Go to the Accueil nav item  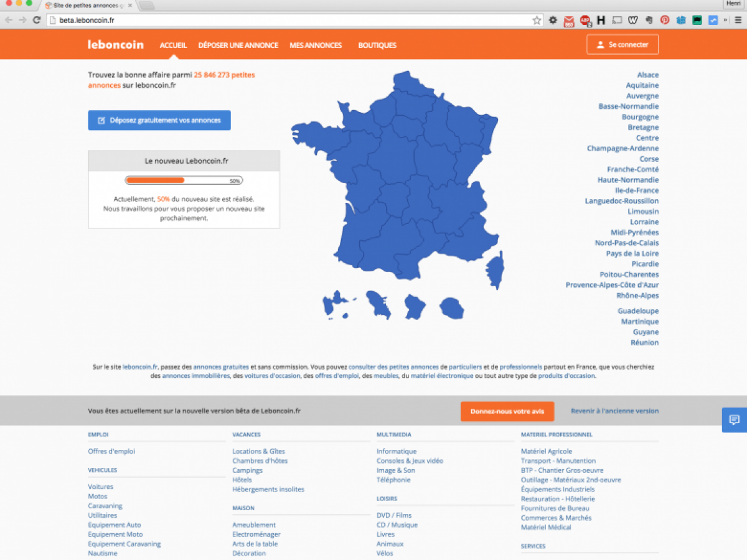pyautogui.click(x=173, y=45)
